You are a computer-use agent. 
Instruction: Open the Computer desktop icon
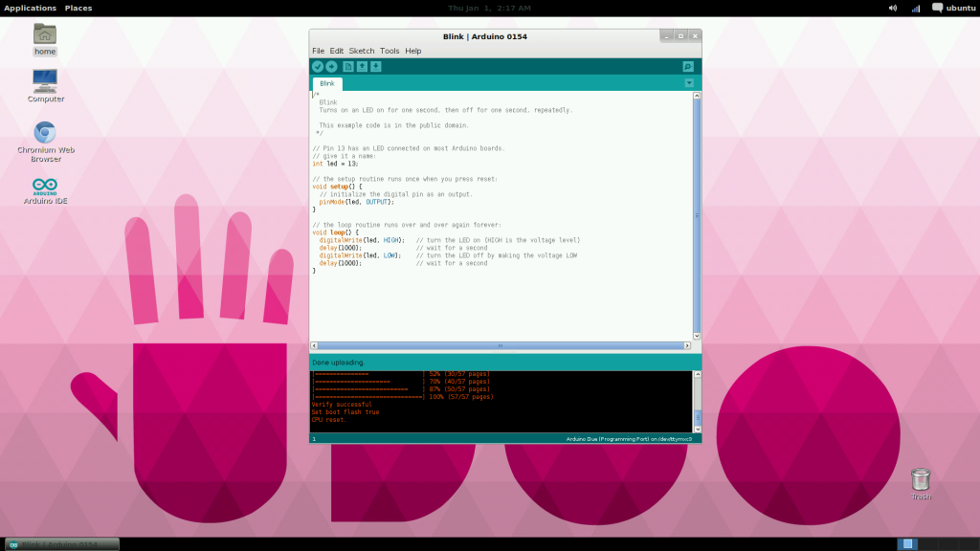point(46,85)
